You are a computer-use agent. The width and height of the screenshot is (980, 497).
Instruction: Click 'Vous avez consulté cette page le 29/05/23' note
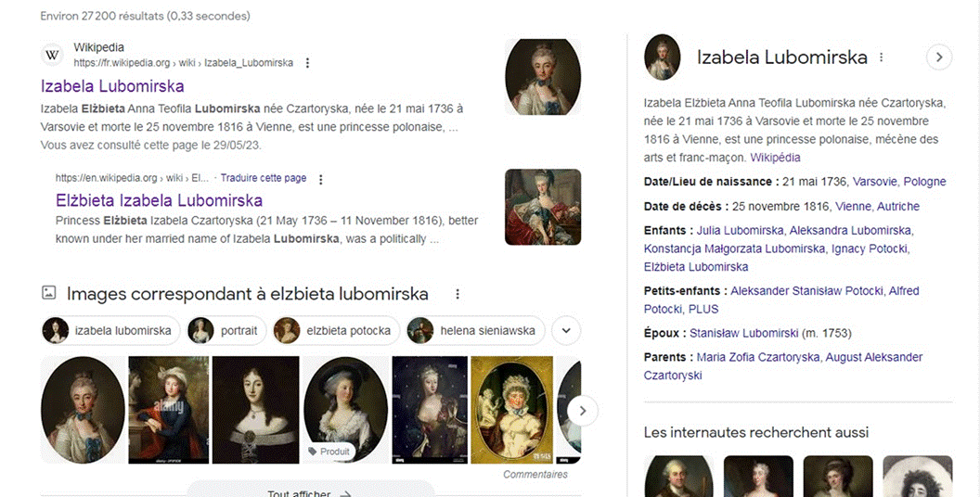tap(150, 145)
